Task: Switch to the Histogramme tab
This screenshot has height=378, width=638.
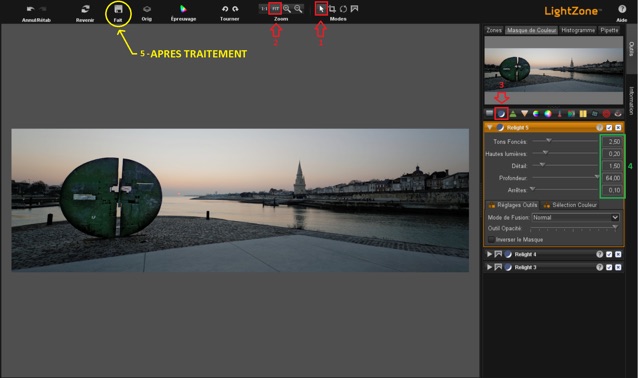Action: pos(578,30)
